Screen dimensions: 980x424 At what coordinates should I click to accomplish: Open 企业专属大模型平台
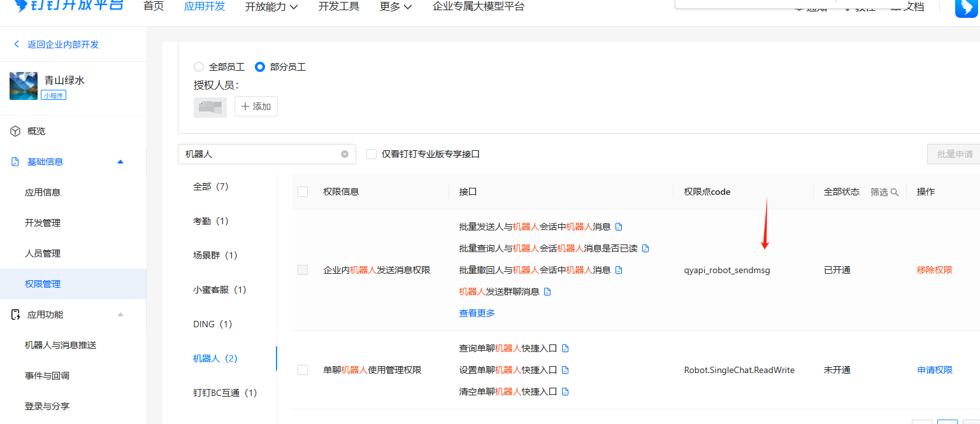pos(479,6)
